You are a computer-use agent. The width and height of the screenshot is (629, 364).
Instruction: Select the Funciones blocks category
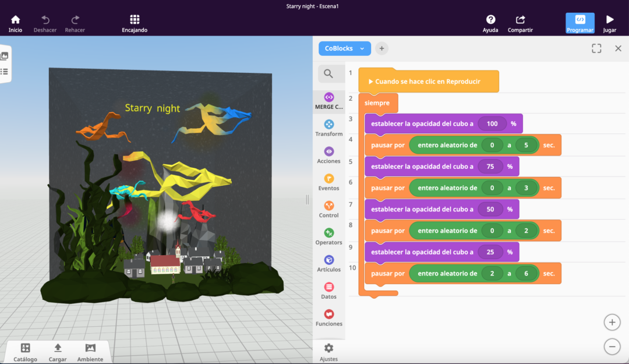point(328,317)
